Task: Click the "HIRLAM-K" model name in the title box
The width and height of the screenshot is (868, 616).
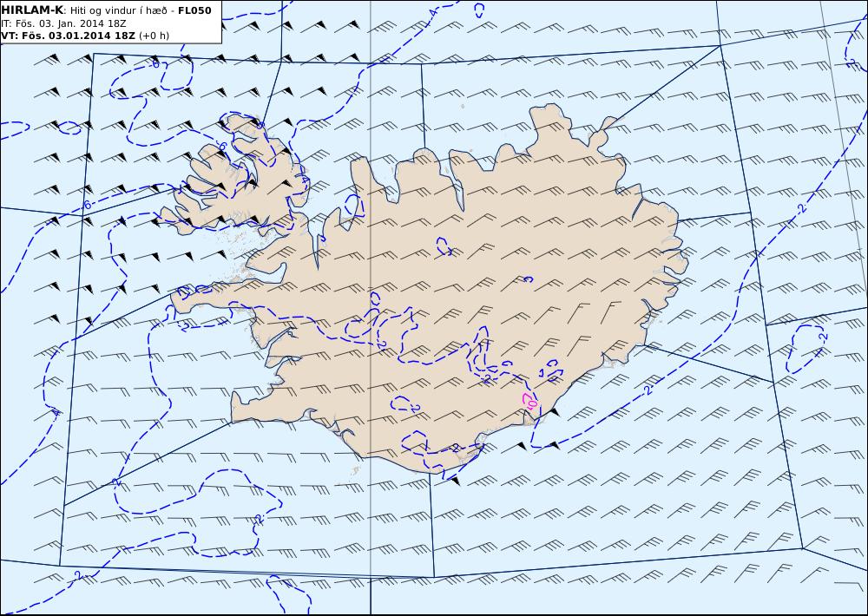Action: (31, 10)
